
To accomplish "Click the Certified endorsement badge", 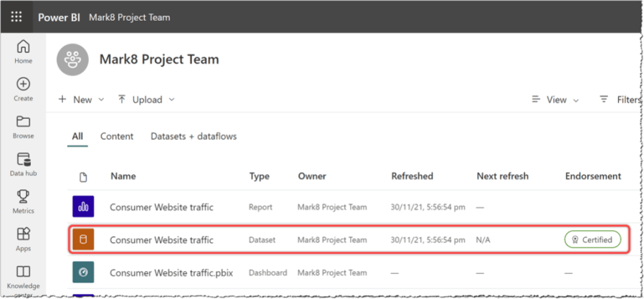I will tap(592, 239).
